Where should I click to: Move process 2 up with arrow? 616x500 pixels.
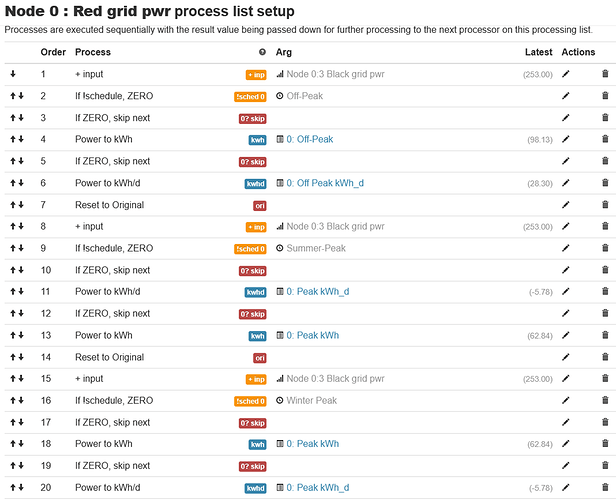tap(13, 95)
